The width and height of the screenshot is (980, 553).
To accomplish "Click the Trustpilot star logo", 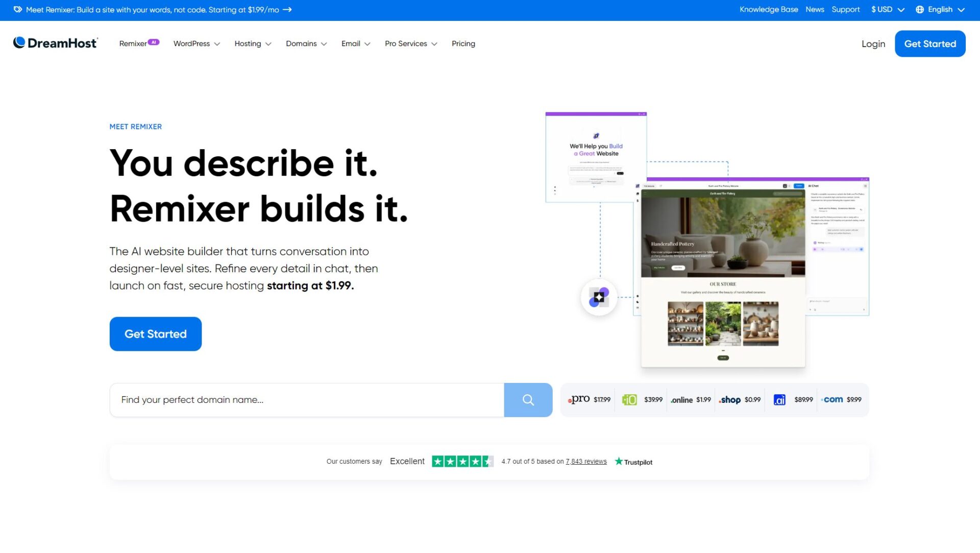I will point(619,462).
